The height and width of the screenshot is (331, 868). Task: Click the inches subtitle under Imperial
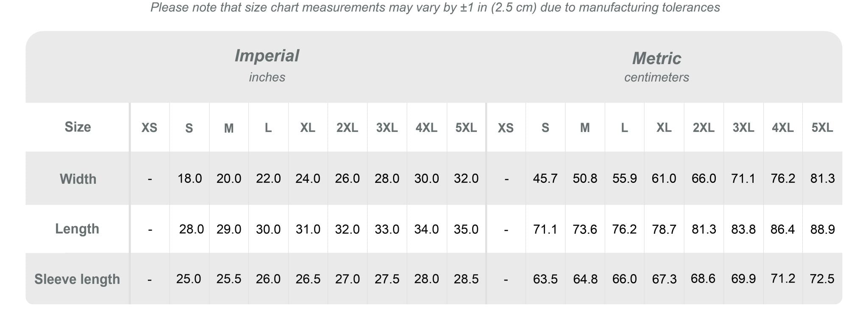267,77
